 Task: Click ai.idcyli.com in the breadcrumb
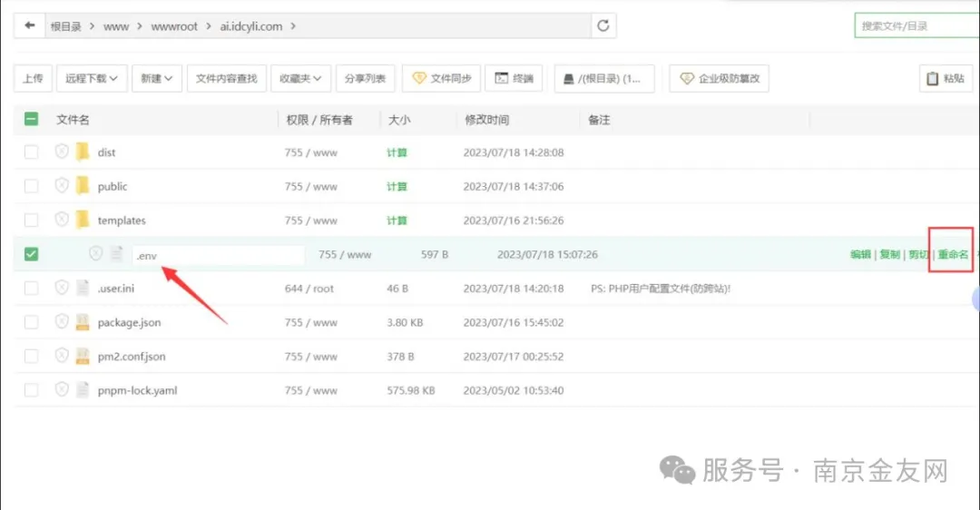coord(250,26)
